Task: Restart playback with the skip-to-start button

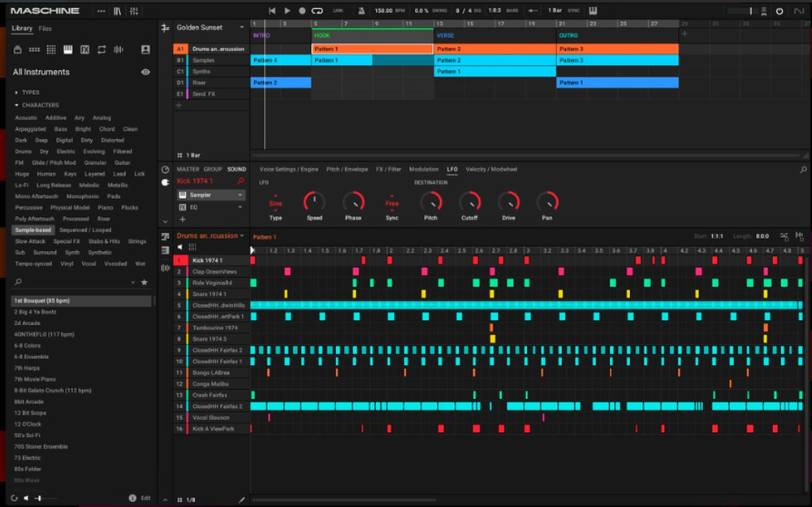Action: (x=272, y=11)
